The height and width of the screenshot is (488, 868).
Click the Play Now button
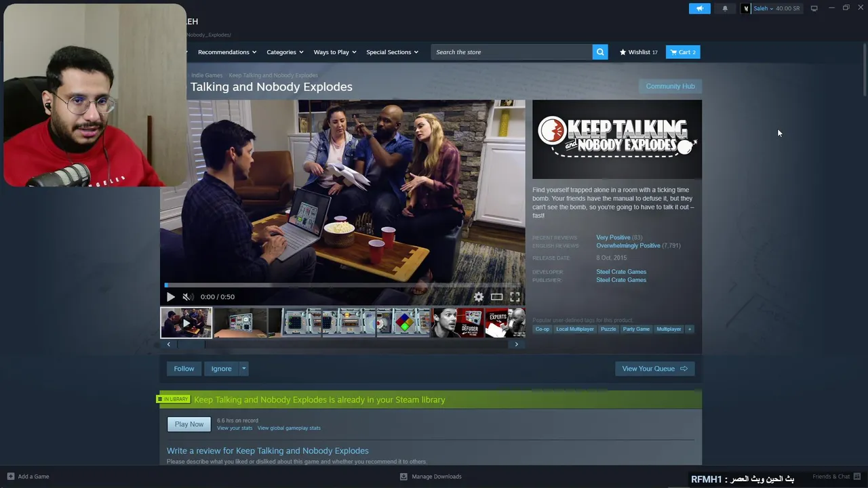point(189,424)
